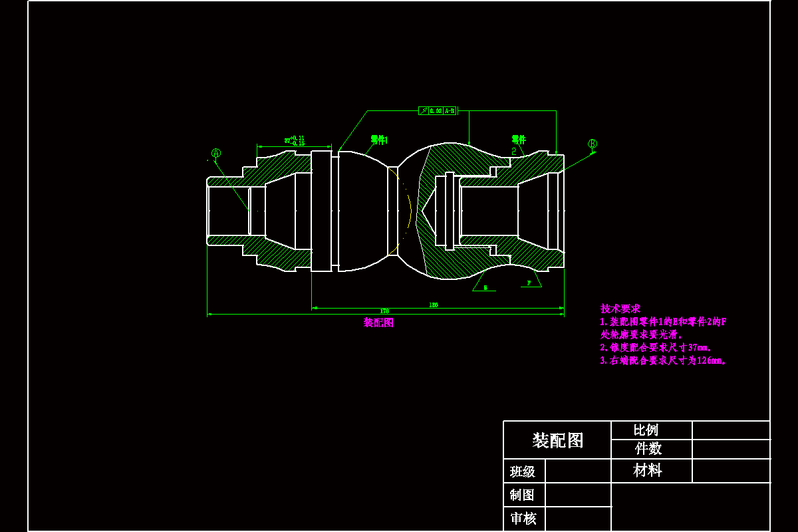
Task: Pick the 126 length dimension text
Action: [434, 305]
